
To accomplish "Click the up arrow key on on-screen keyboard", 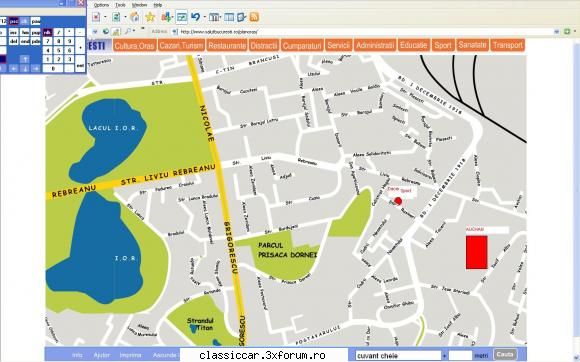I will click(25, 60).
